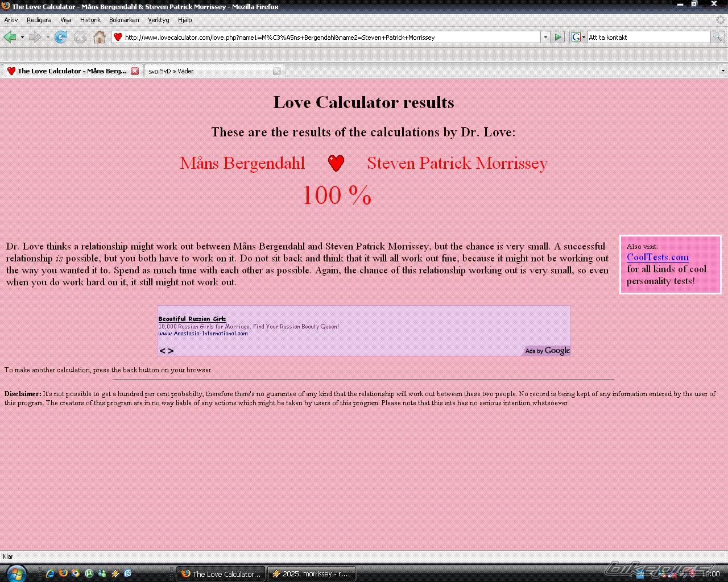Reload the page with the blue Refresh icon
The width and height of the screenshot is (728, 582).
click(61, 38)
